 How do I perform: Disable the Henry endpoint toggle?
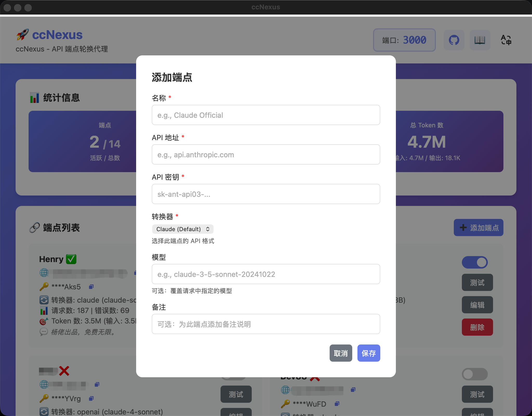click(x=475, y=262)
